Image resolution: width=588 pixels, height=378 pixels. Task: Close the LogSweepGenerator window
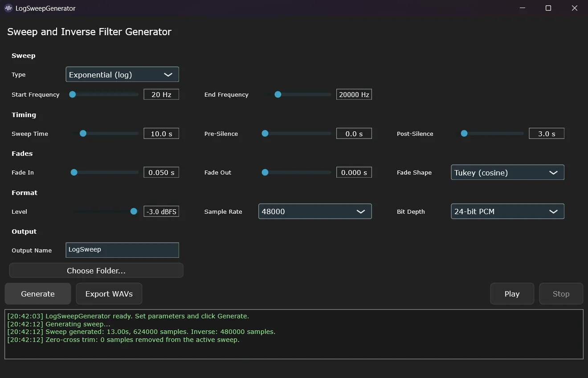point(575,8)
